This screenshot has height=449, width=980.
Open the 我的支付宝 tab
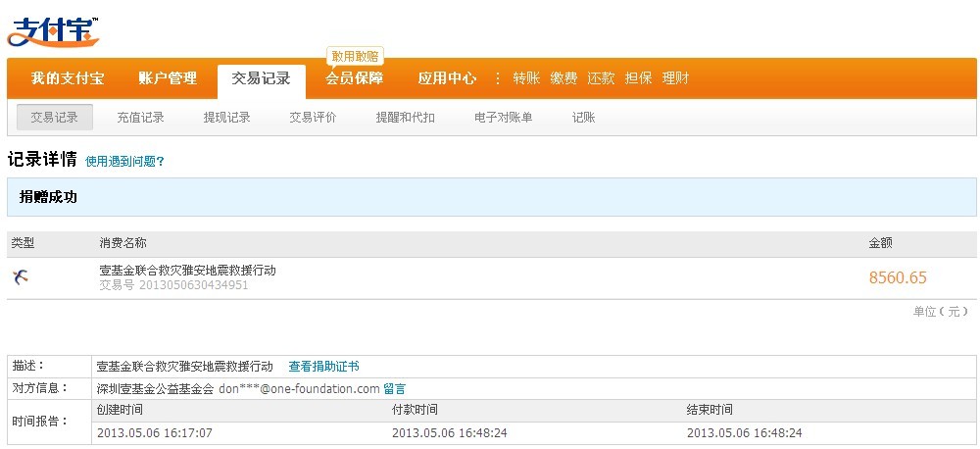pyautogui.click(x=68, y=78)
